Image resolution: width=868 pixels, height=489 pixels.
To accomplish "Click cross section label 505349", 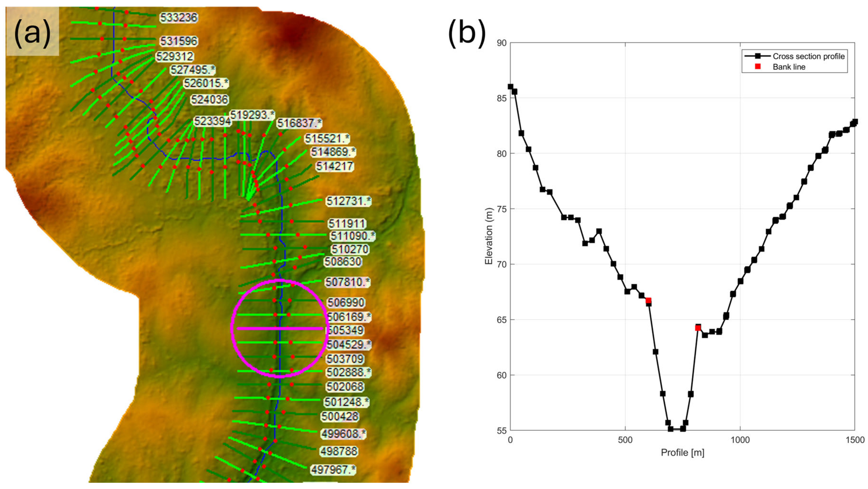I will click(x=345, y=330).
